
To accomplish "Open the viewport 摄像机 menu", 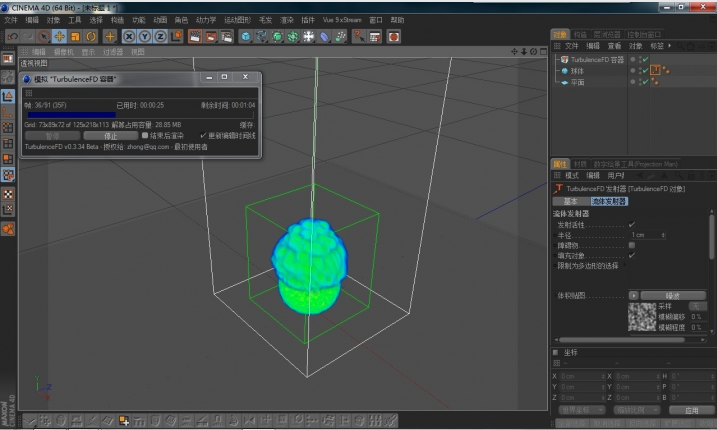I will tap(64, 52).
